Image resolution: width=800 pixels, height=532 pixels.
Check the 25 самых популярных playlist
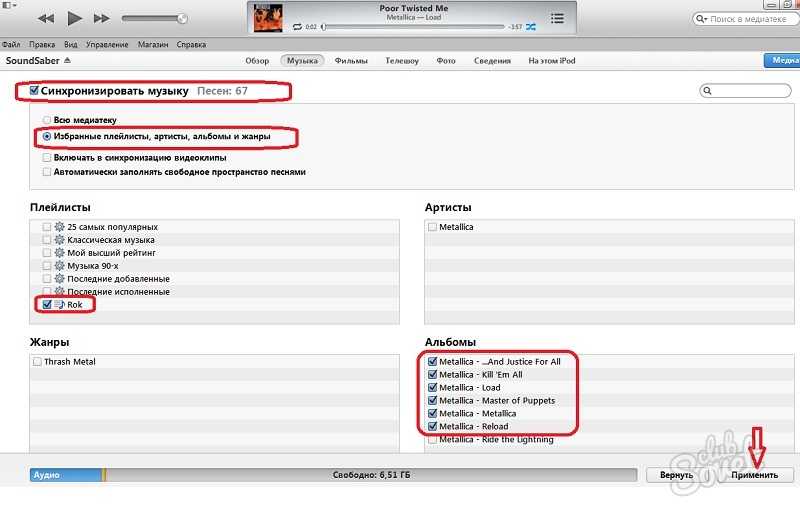point(47,227)
